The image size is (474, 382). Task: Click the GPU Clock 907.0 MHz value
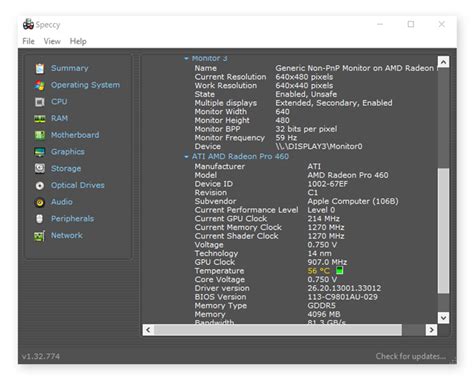[327, 262]
